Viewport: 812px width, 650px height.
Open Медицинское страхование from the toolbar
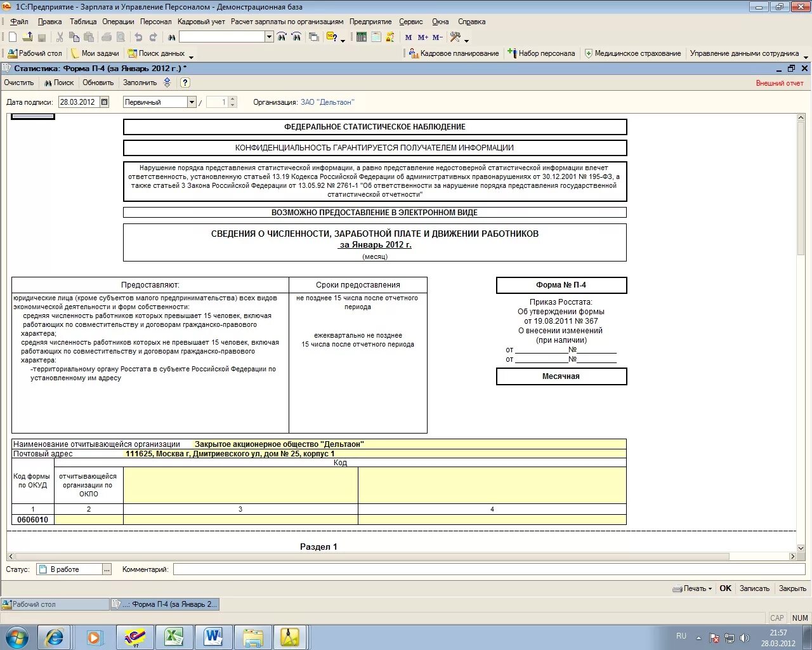coord(632,53)
